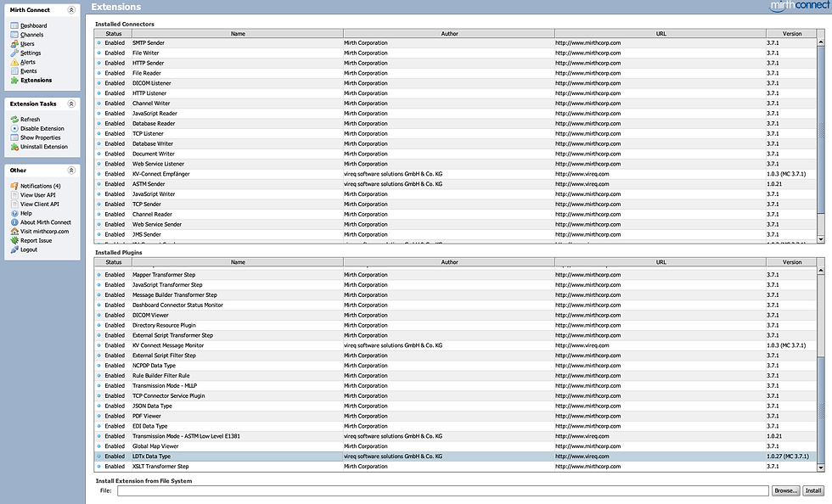This screenshot has height=504, width=832.
Task: Click the Show Properties icon
Action: (x=14, y=137)
